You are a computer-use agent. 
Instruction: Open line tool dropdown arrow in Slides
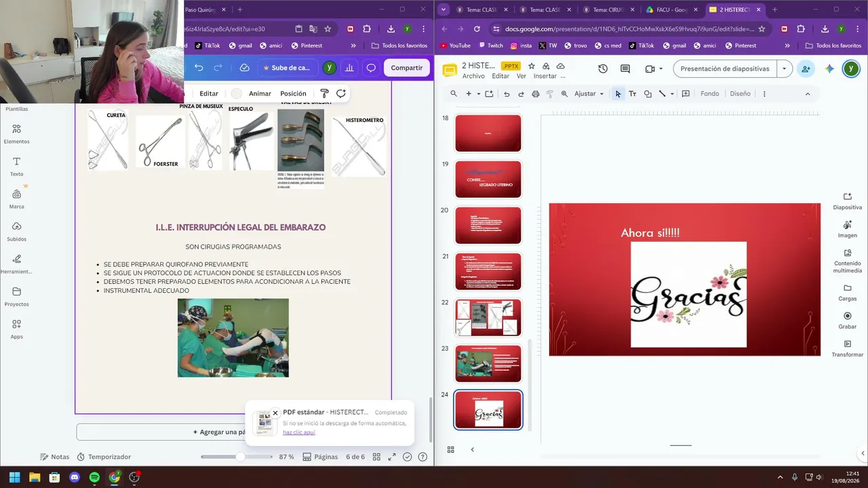672,94
